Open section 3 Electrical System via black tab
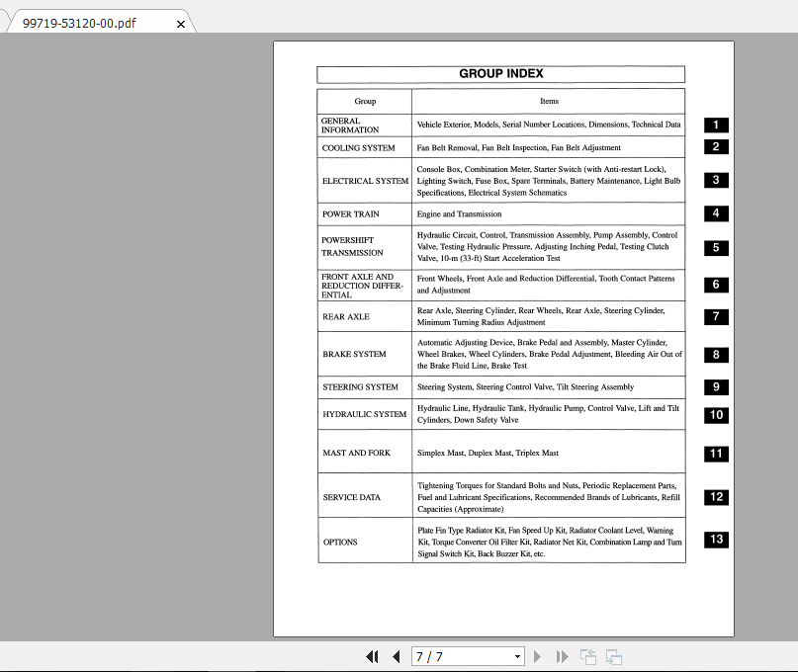The image size is (798, 672). click(715, 180)
